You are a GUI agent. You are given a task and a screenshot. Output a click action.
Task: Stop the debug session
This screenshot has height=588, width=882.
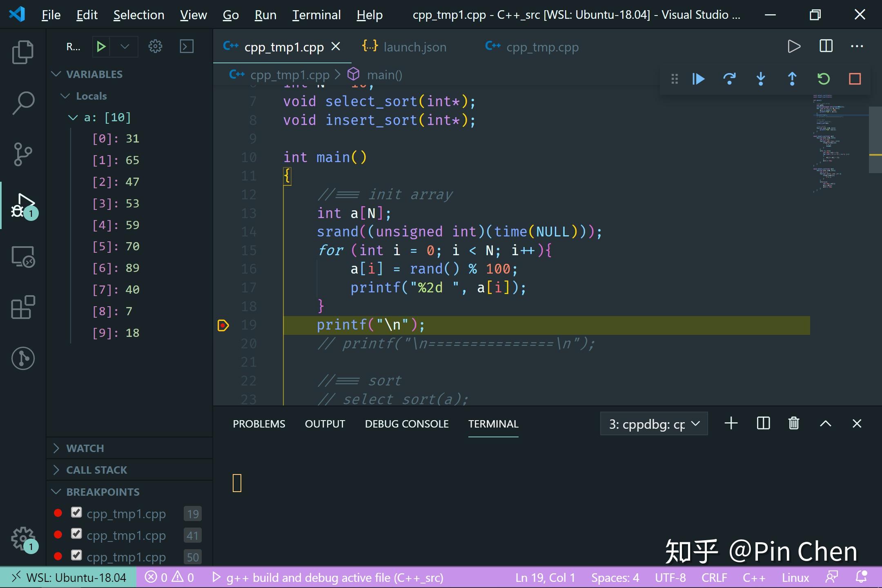point(855,78)
